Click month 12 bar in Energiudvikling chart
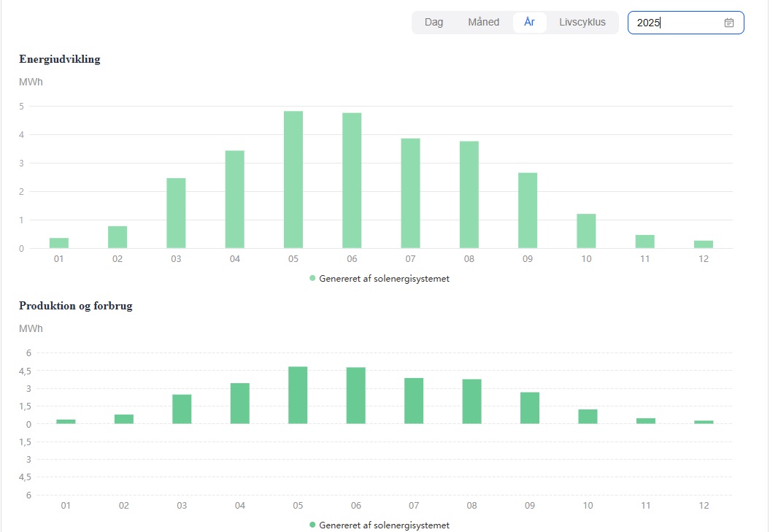Viewport: 770px width, 532px height. pos(704,244)
